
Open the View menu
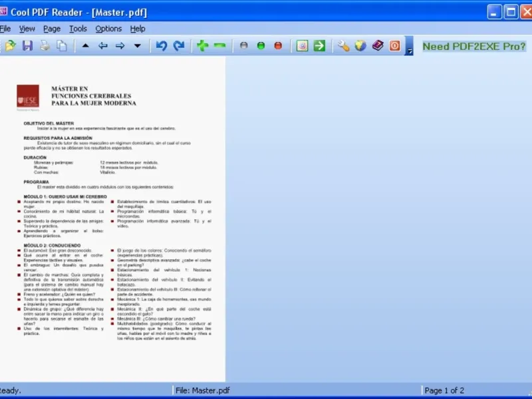[27, 29]
